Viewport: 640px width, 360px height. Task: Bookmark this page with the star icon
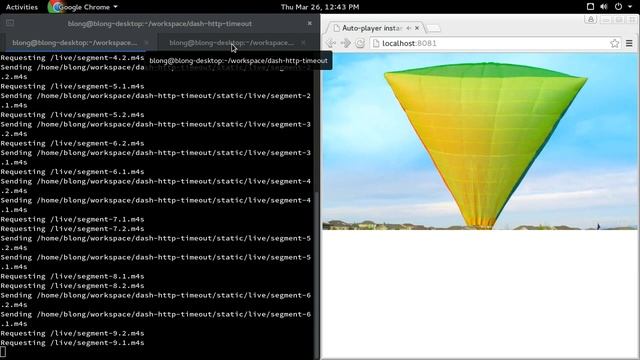pyautogui.click(x=615, y=43)
